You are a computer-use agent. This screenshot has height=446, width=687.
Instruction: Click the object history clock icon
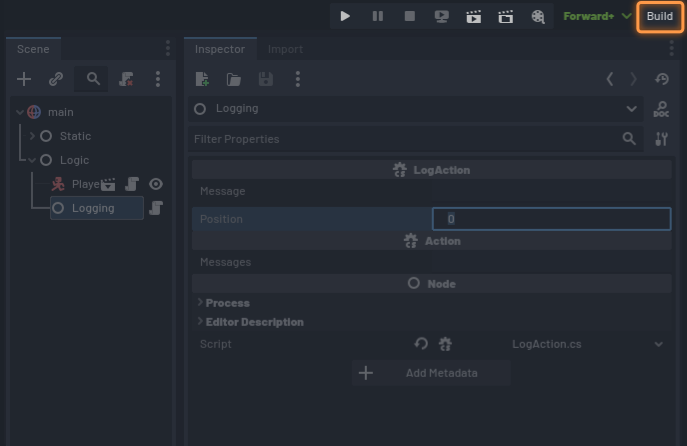pyautogui.click(x=661, y=79)
